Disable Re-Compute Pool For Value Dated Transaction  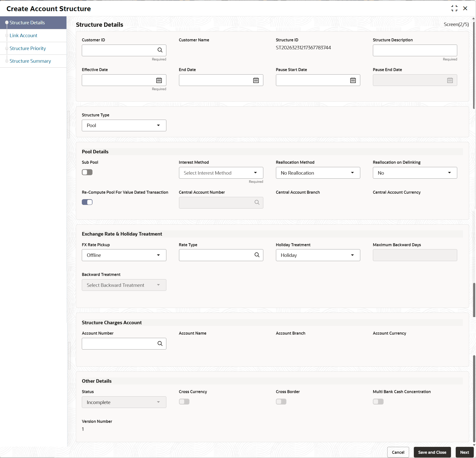click(x=87, y=202)
